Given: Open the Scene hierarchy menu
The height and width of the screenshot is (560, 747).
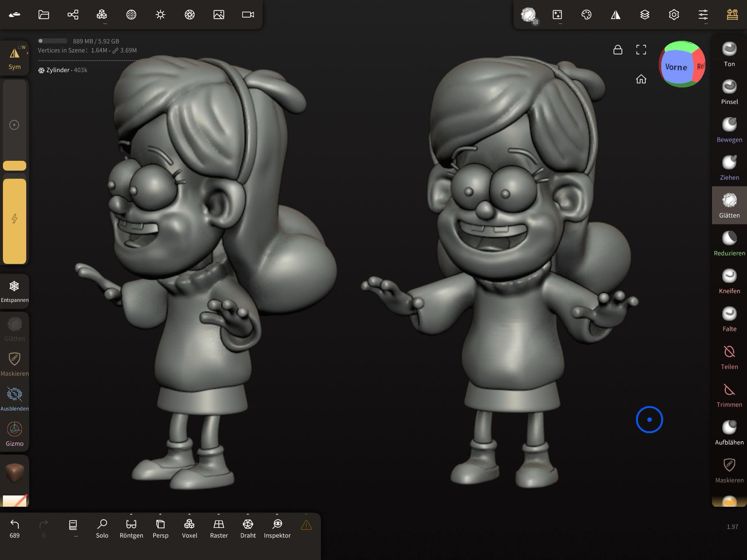Looking at the screenshot, I should pos(73,15).
